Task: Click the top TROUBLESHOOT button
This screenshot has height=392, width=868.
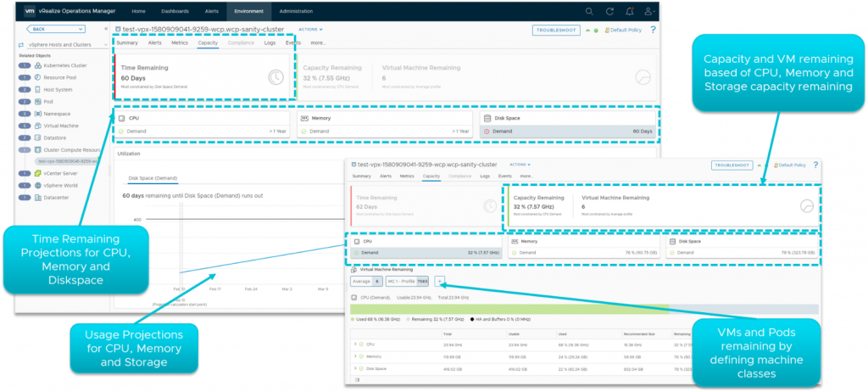Action: tap(556, 30)
